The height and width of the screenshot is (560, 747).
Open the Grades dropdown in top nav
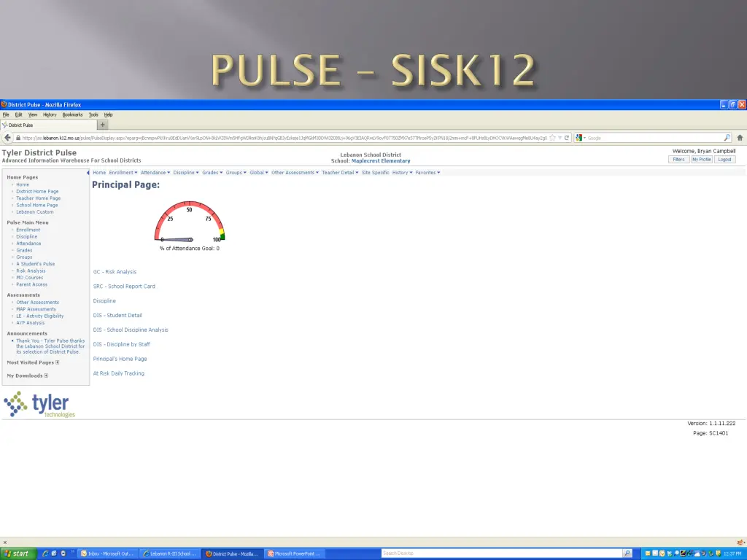(212, 172)
